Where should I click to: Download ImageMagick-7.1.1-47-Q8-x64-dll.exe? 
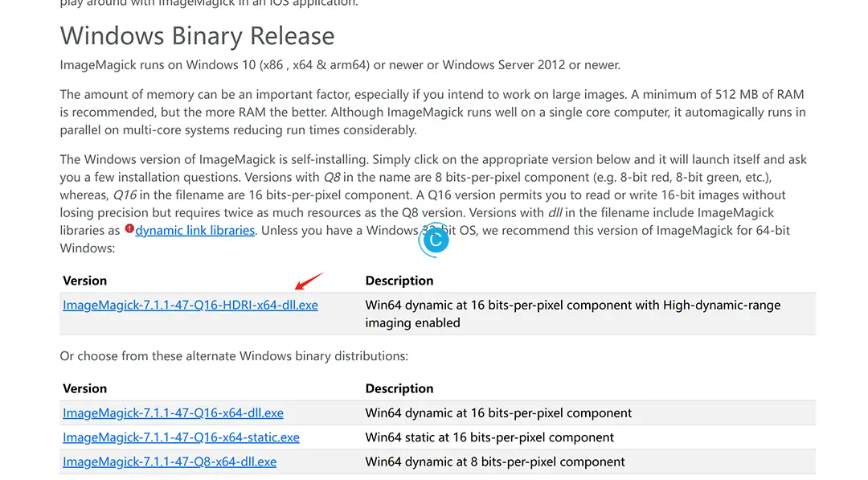point(170,462)
